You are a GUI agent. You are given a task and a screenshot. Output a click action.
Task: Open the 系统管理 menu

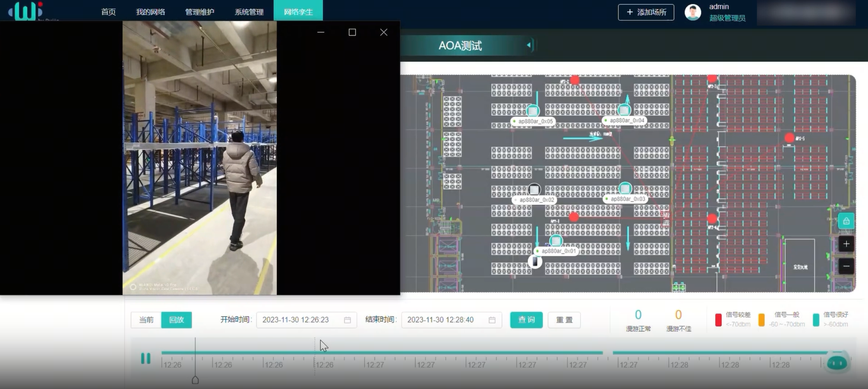pyautogui.click(x=249, y=12)
